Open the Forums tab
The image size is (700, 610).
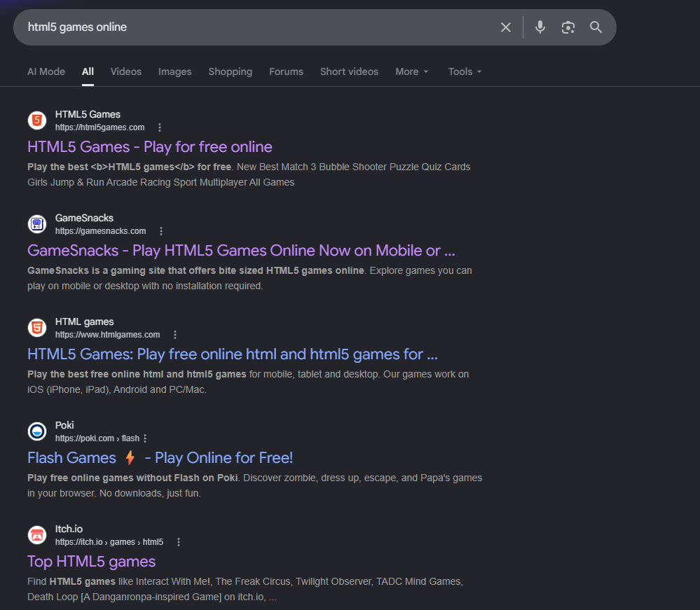286,71
